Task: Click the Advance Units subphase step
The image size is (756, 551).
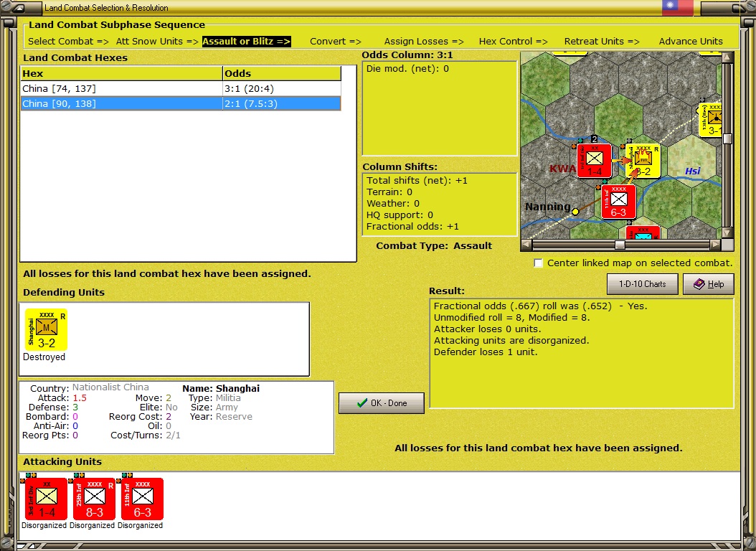Action: 691,42
